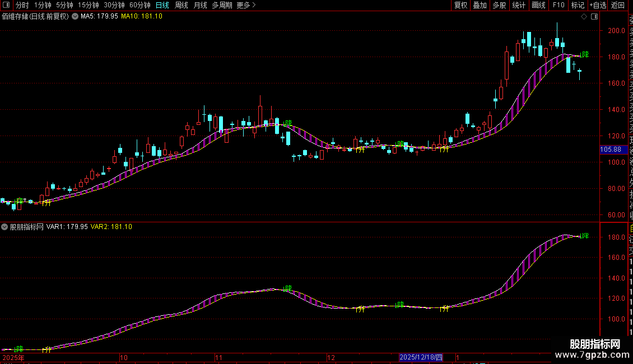Viewport: 633px width, 364px height.
Task: Switch to the 周线 weekly tab
Action: [181, 5]
